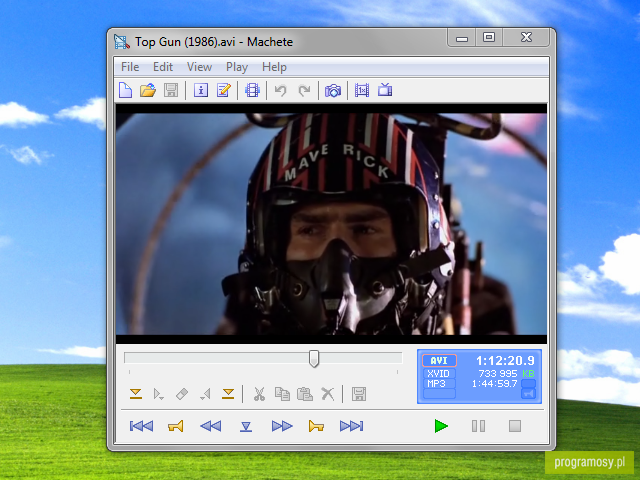Clear selection with the eraser icon
The height and width of the screenshot is (480, 640).
(x=182, y=394)
